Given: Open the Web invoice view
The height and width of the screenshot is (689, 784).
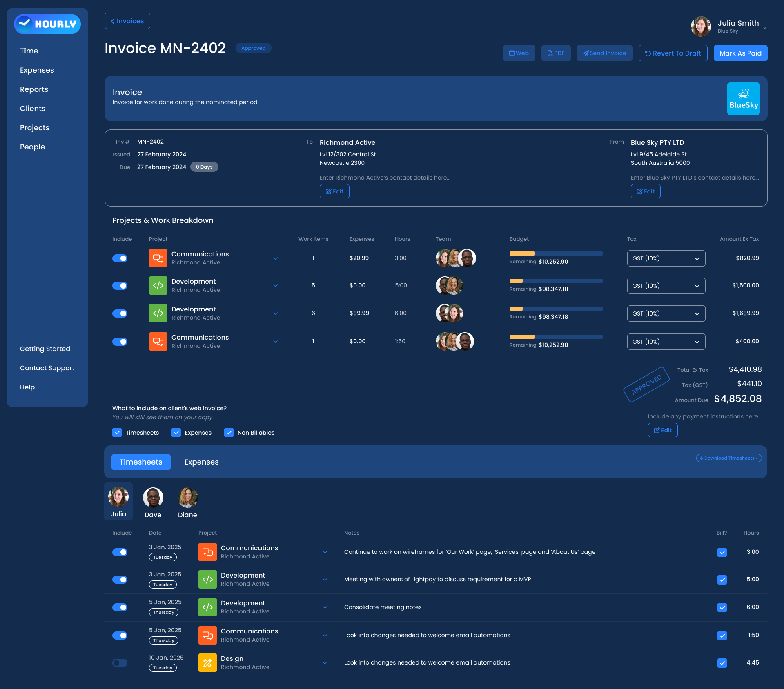Looking at the screenshot, I should tap(519, 53).
